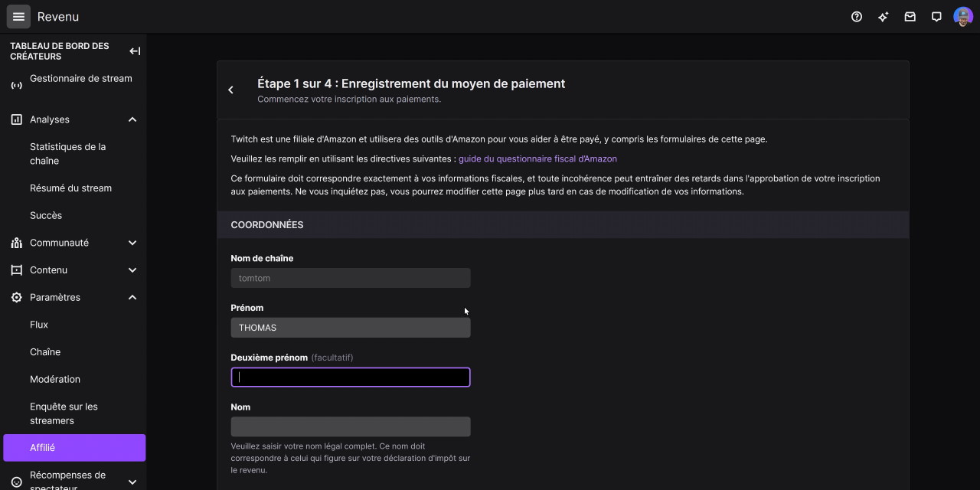Click the help question mark icon
This screenshot has height=490, width=980.
[857, 17]
